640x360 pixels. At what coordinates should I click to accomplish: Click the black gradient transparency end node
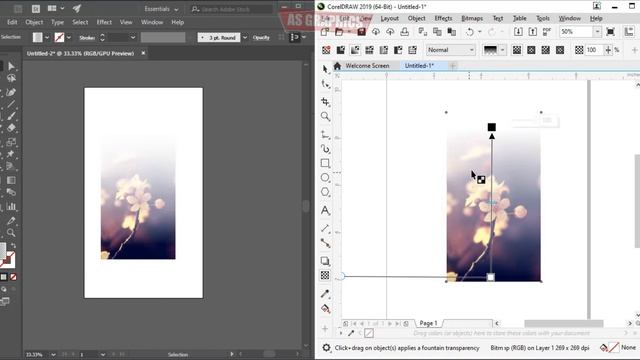492,127
